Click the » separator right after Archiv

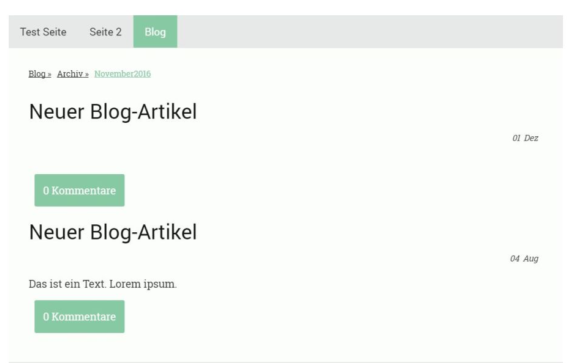tap(87, 74)
